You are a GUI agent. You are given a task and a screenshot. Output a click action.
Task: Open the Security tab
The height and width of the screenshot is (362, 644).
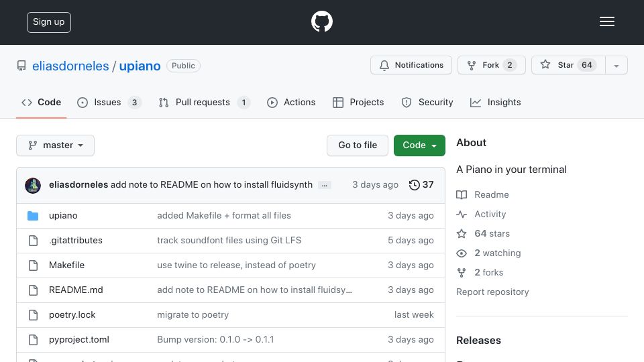click(x=427, y=102)
